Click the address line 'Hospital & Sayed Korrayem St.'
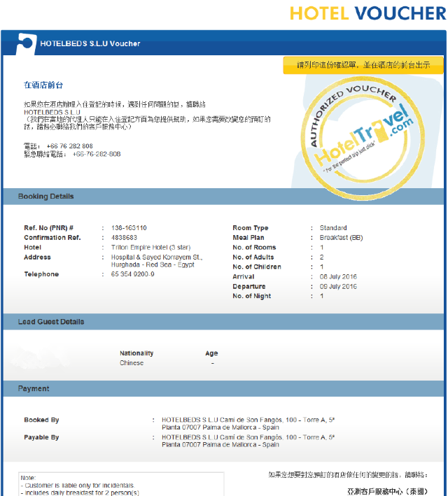This screenshot has width=448, height=496. click(157, 257)
